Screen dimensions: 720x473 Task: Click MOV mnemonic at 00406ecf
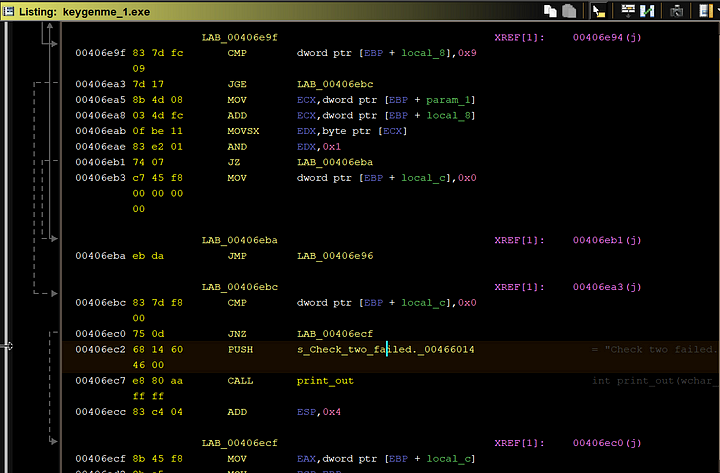point(237,459)
